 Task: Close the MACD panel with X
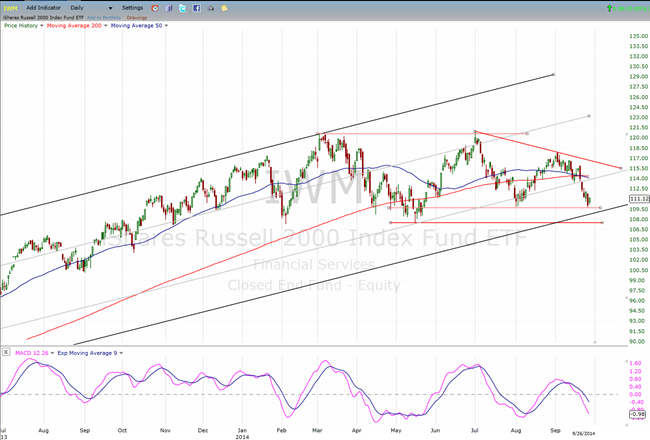click(x=5, y=352)
